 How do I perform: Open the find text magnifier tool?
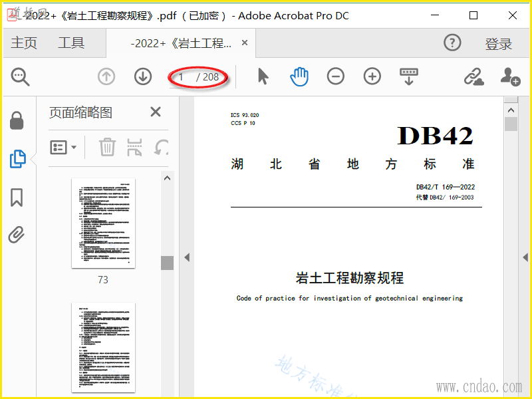click(x=20, y=77)
